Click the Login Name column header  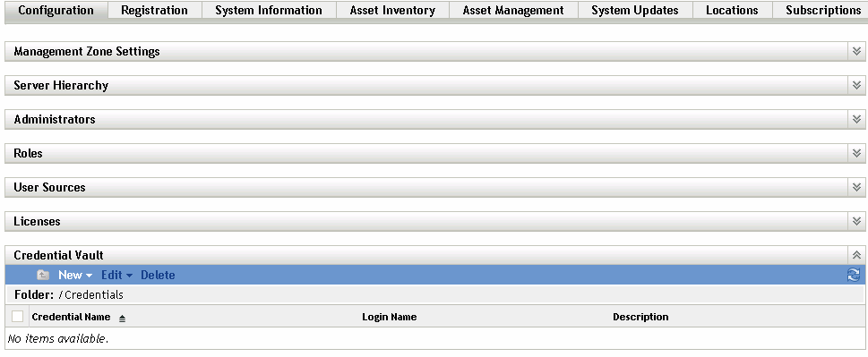[389, 318]
